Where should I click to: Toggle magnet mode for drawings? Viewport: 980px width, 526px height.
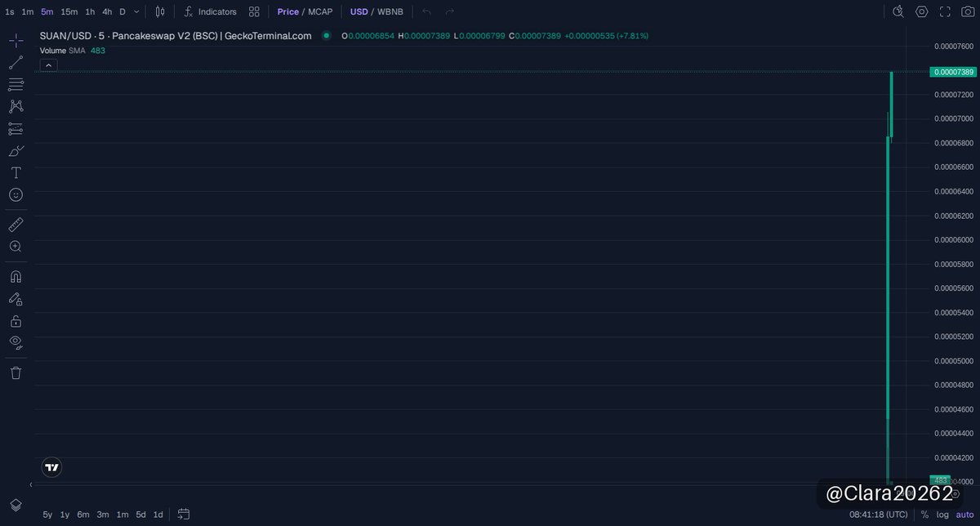tap(16, 277)
